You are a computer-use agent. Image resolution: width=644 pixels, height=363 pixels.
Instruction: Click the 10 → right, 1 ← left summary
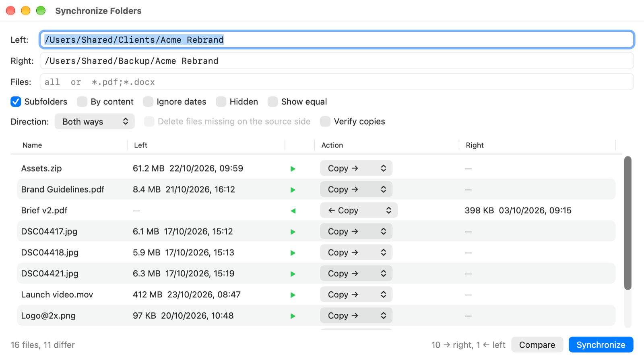[469, 345]
